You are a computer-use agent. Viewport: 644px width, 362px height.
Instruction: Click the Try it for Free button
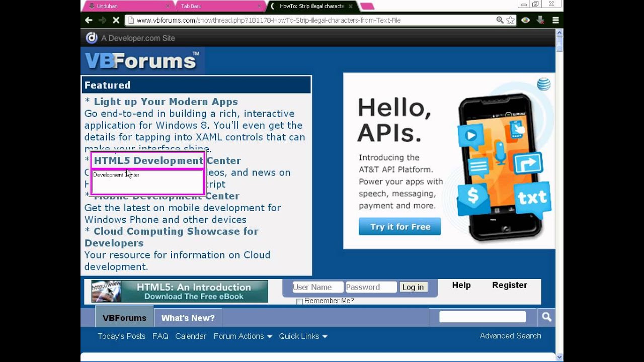pyautogui.click(x=399, y=227)
